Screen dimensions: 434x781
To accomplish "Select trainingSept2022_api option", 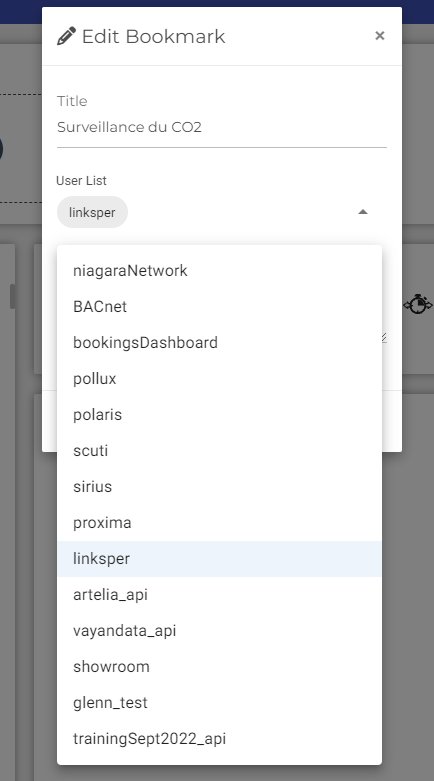I will (219, 739).
